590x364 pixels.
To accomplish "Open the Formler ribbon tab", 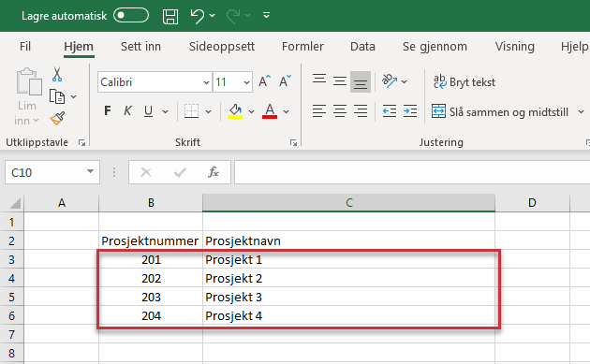I will click(302, 46).
